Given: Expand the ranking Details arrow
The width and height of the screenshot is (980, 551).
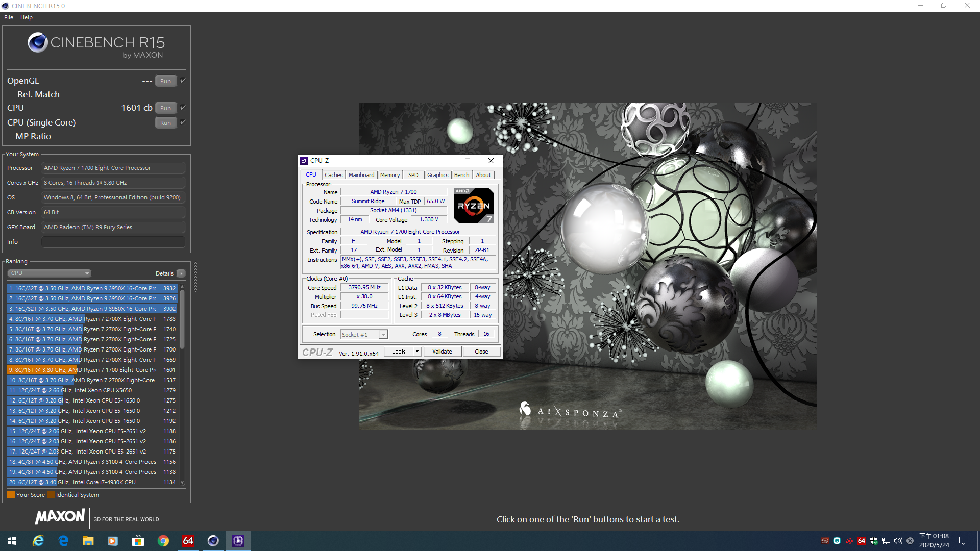Looking at the screenshot, I should point(181,273).
